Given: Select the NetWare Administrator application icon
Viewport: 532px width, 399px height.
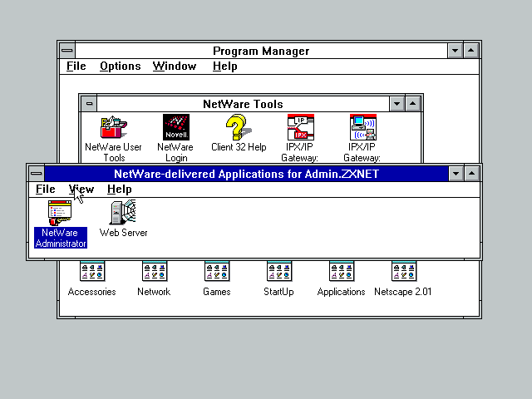Looking at the screenshot, I should click(60, 213).
